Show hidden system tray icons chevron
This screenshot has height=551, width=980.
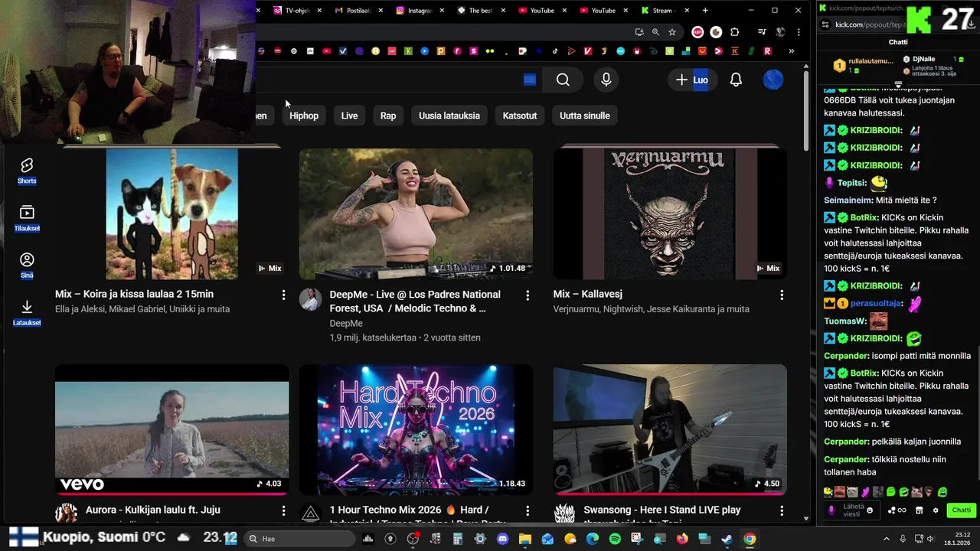[887, 539]
